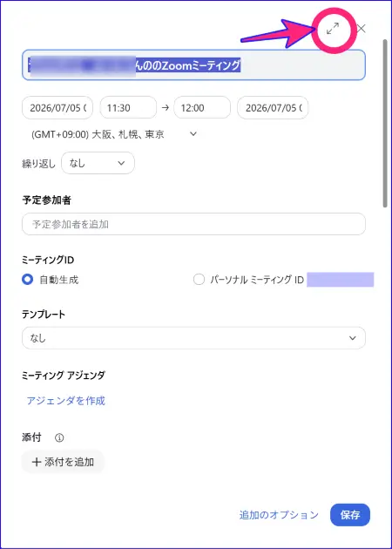Viewport: 392px width, 549px height.
Task: Click the アジェンダを作成 link
Action: 66,401
